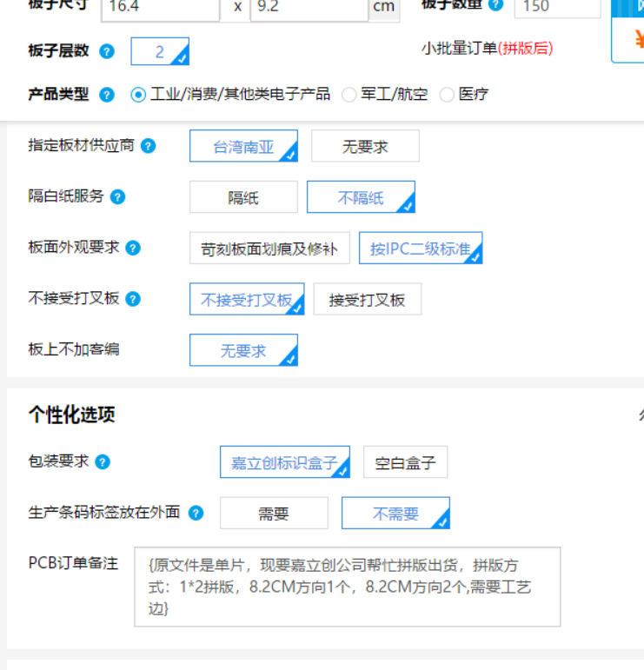This screenshot has width=644, height=670.
Task: Click help icon next to 产品类型
Action: coord(107,95)
